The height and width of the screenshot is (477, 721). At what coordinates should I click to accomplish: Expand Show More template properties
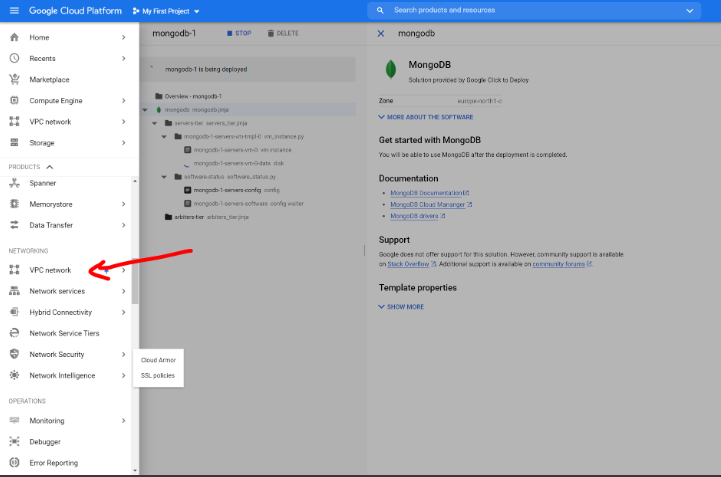pyautogui.click(x=401, y=306)
